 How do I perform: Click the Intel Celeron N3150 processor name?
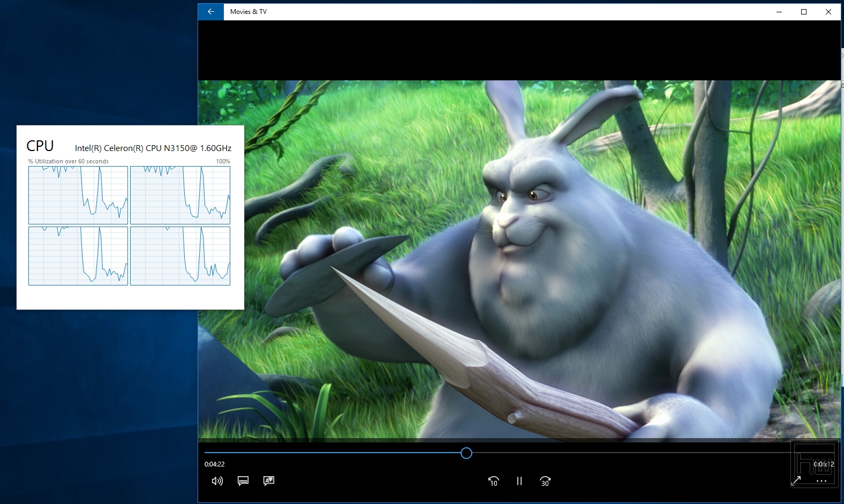tap(153, 148)
